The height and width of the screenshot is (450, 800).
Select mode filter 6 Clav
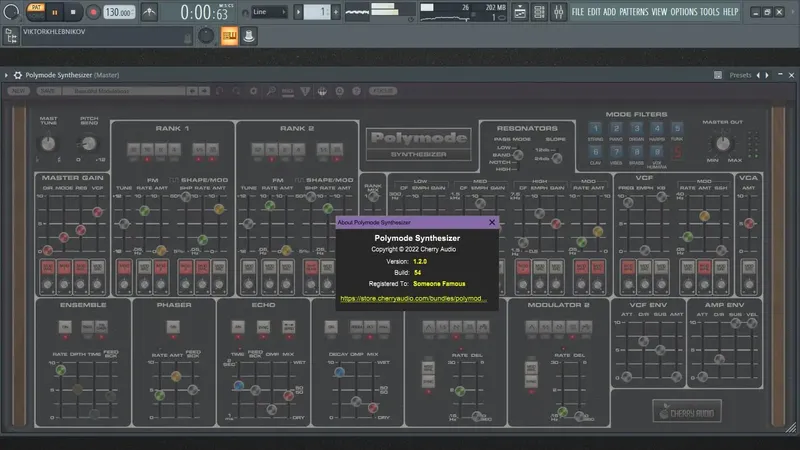(x=595, y=152)
